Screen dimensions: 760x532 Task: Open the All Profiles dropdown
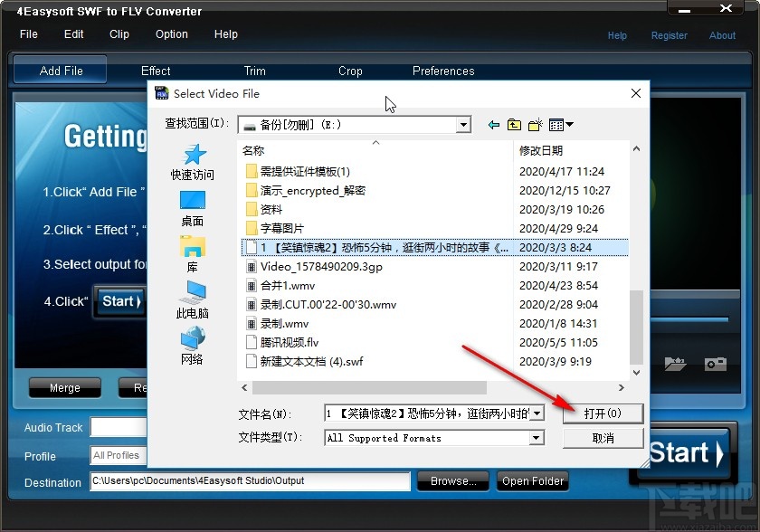click(118, 456)
